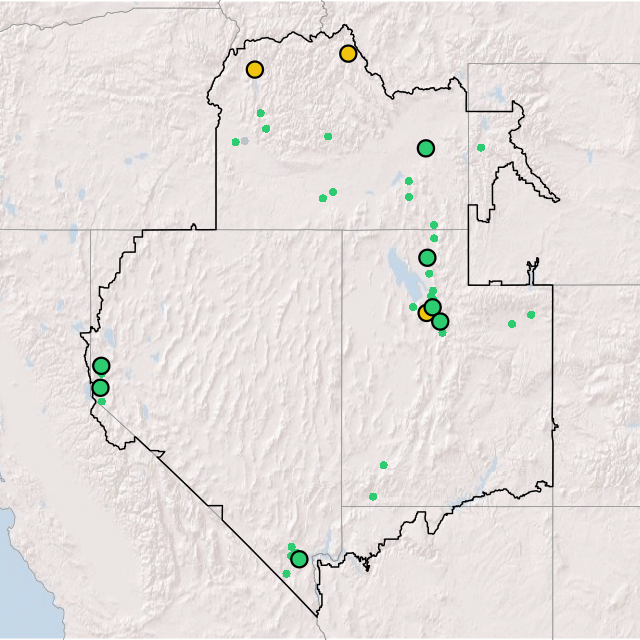Select the lowest large green marker in central cluster

440,321
